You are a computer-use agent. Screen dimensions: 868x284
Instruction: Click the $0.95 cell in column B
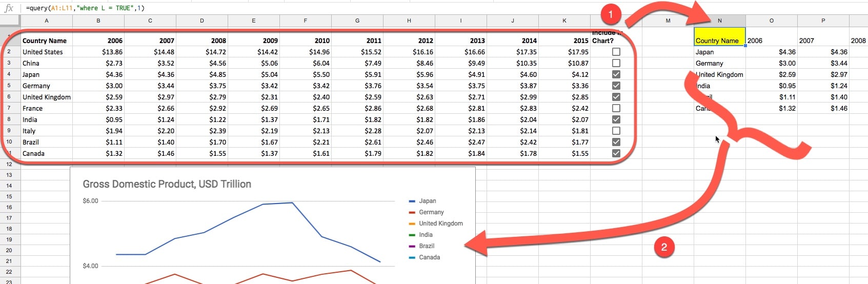tap(98, 119)
